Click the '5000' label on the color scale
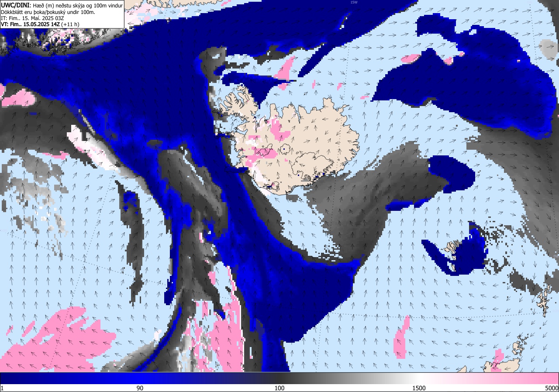Screen dimensions: 559x392 click(552, 388)
